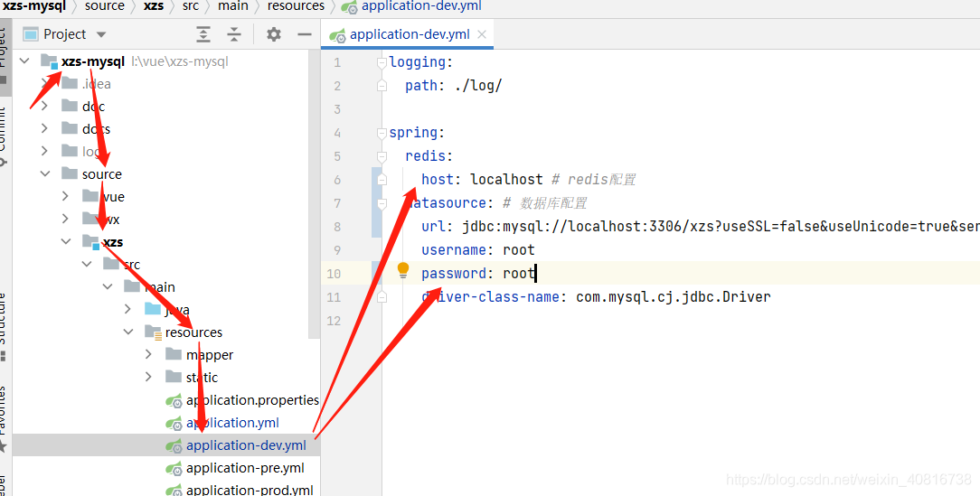The height and width of the screenshot is (496, 980).
Task: Toggle fold marker for redis block
Action: coord(382,156)
